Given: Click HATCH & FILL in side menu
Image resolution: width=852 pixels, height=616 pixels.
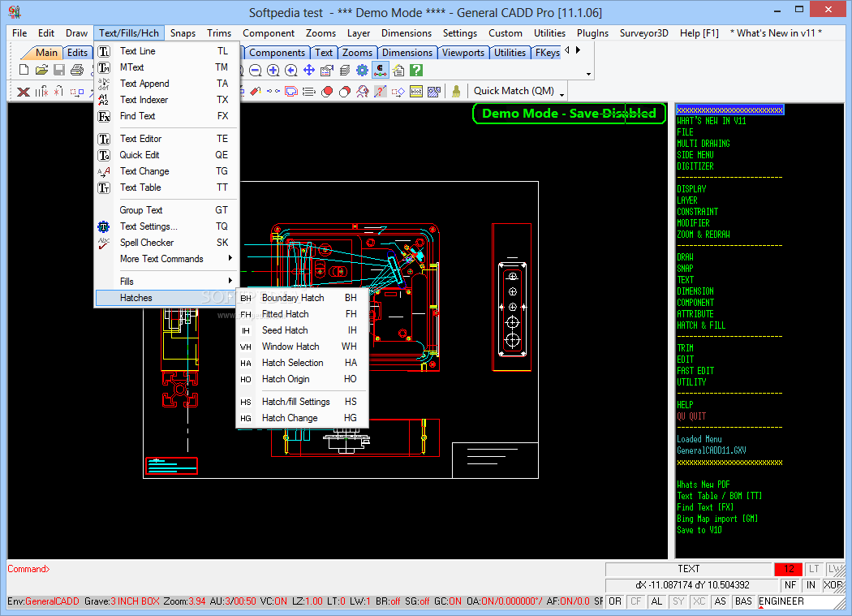Looking at the screenshot, I should click(x=701, y=325).
